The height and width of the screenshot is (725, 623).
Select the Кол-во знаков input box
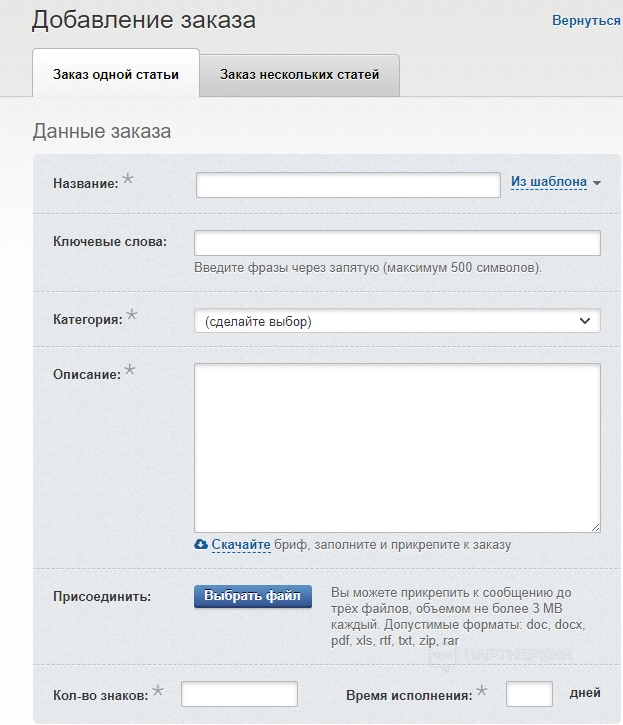click(239, 694)
